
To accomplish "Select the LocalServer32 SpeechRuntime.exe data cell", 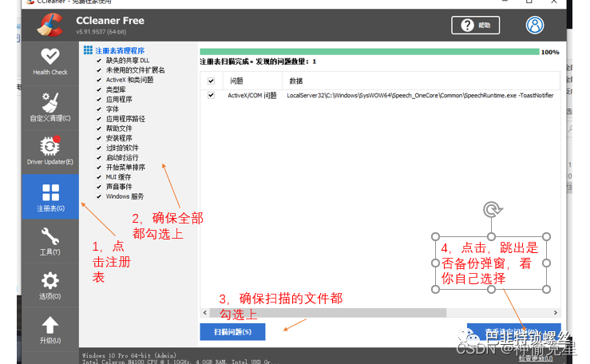I will [420, 96].
